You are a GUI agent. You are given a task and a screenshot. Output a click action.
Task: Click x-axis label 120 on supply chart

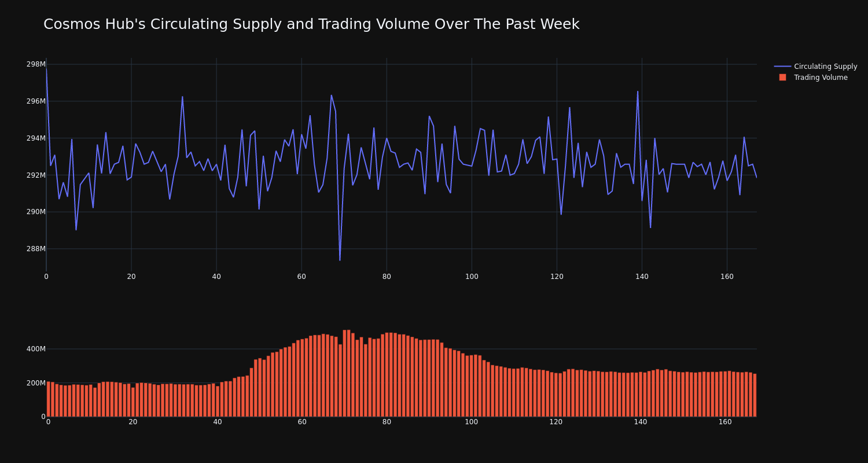coord(557,277)
